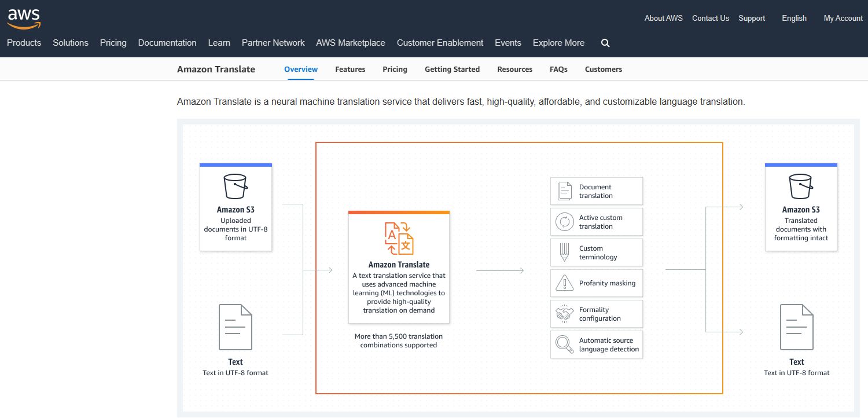
Task: Switch to the Customers tab
Action: tap(604, 69)
